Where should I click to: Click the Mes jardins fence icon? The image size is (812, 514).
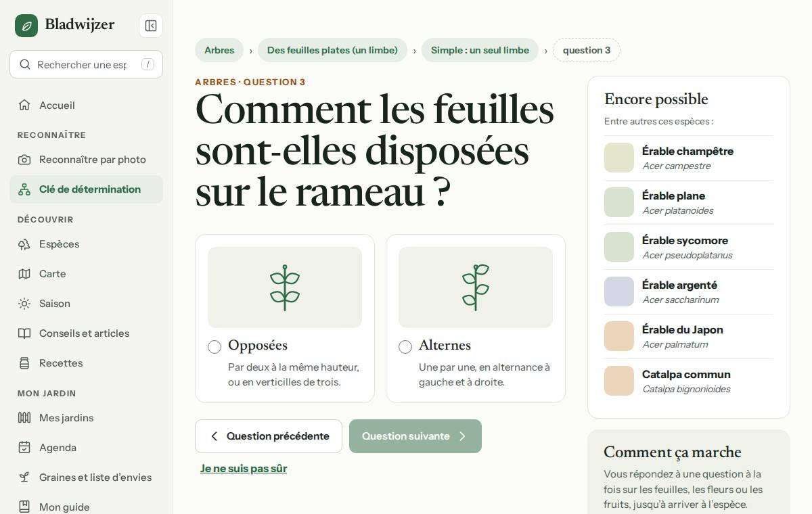click(24, 418)
